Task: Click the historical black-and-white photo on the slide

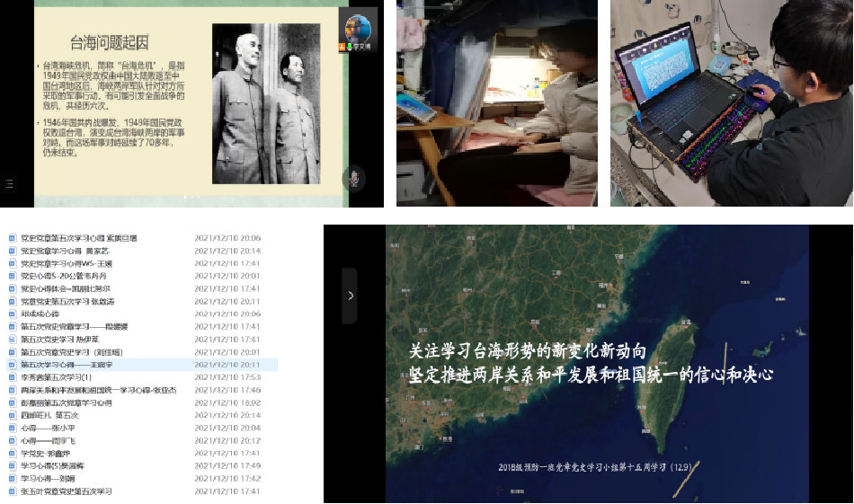Action: coord(266,103)
